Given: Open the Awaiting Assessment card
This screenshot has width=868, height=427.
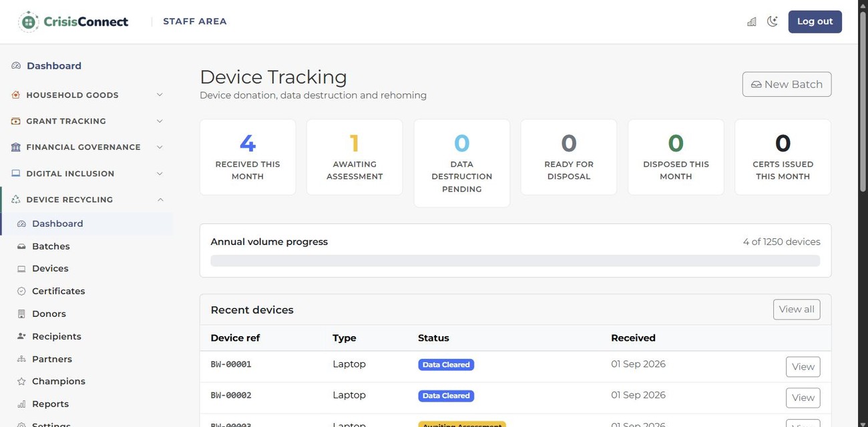Looking at the screenshot, I should [355, 157].
